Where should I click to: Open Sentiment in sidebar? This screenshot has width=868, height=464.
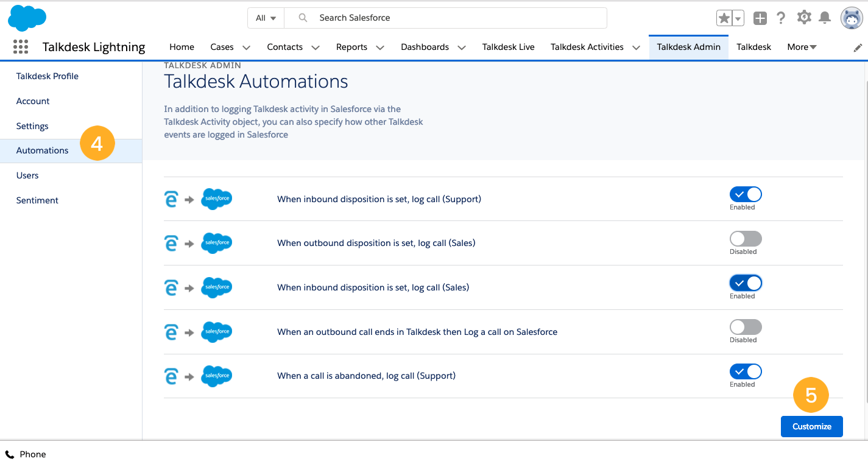37,200
